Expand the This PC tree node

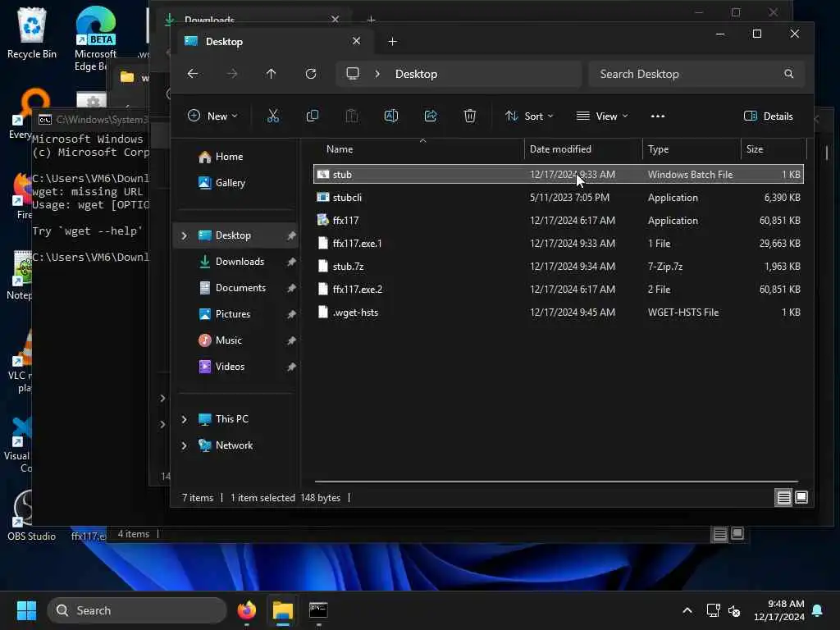point(185,419)
